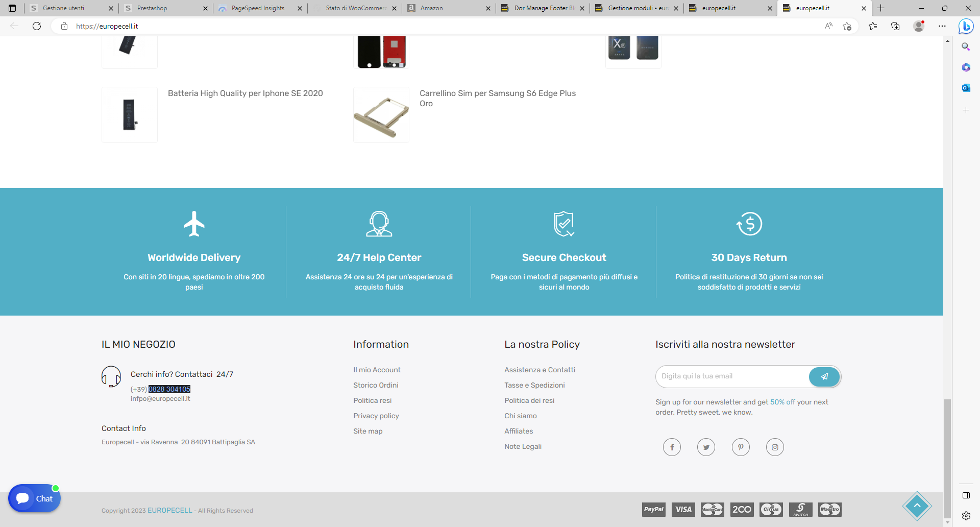Screen dimensions: 980x527
Task: Click the 2CO payment icon
Action: (742, 509)
